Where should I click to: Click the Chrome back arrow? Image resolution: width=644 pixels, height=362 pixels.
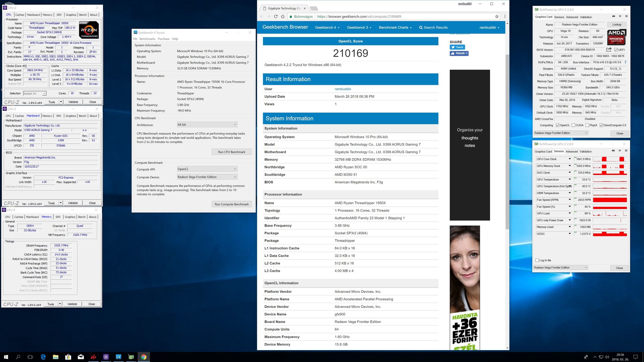coord(262,16)
